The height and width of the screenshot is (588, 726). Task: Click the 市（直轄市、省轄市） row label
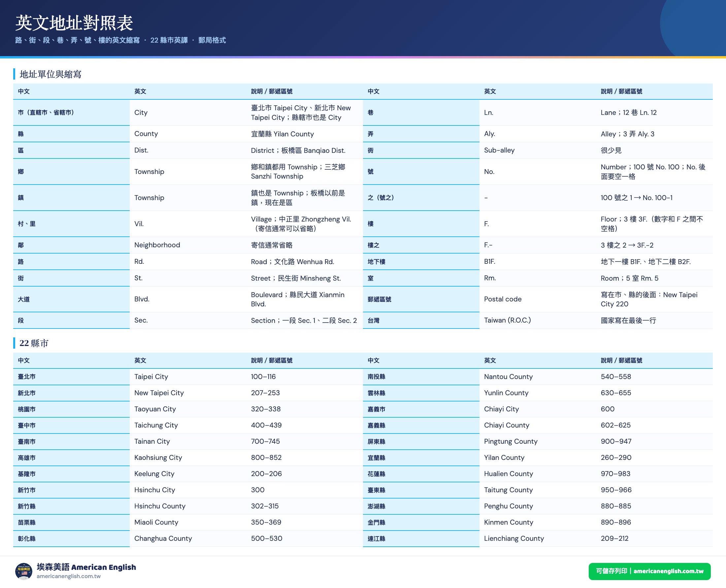coord(71,113)
